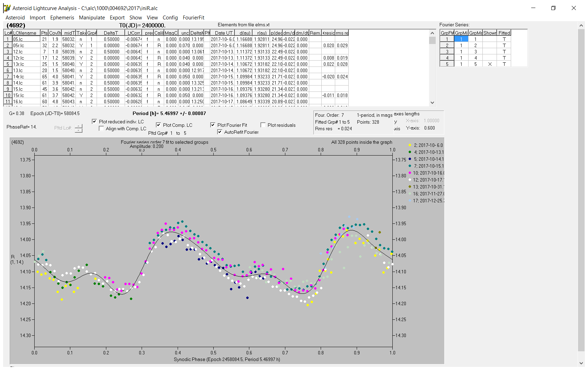Toggle AutoRefit Fourier checkbox

(x=220, y=132)
